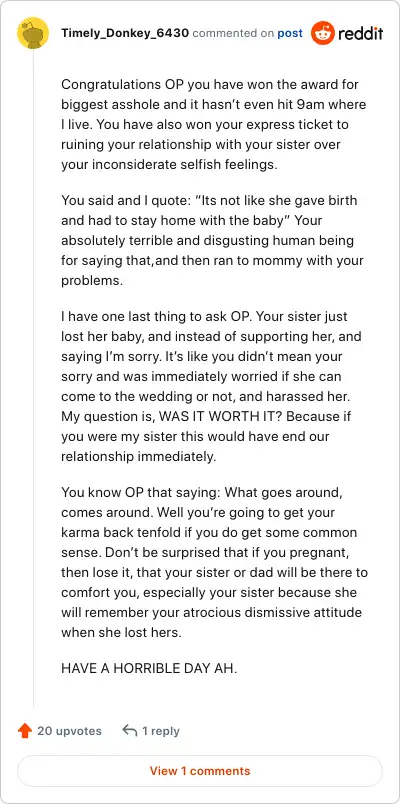This screenshot has height=804, width=400.
Task: Click the "reddit" wordmark text
Action: point(361,34)
